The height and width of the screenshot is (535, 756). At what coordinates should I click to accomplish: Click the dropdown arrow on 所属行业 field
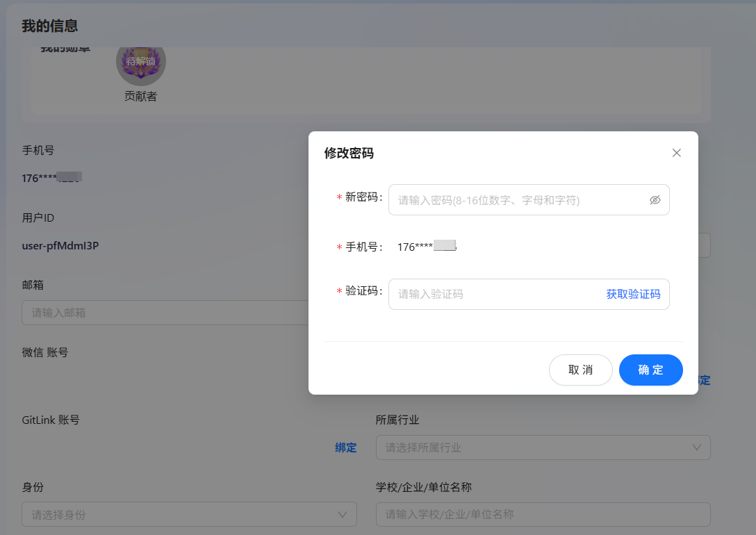pyautogui.click(x=697, y=447)
